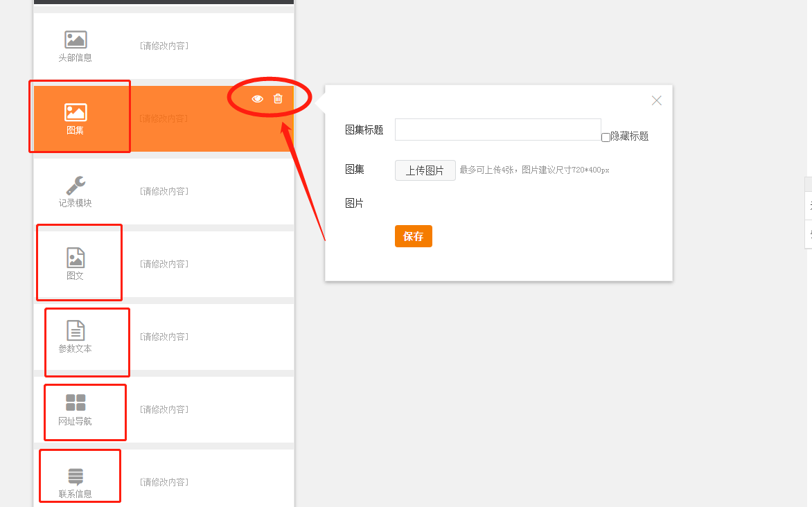The width and height of the screenshot is (812, 507).
Task: Click 请修改内容 text in 图文 row
Action: point(164,264)
